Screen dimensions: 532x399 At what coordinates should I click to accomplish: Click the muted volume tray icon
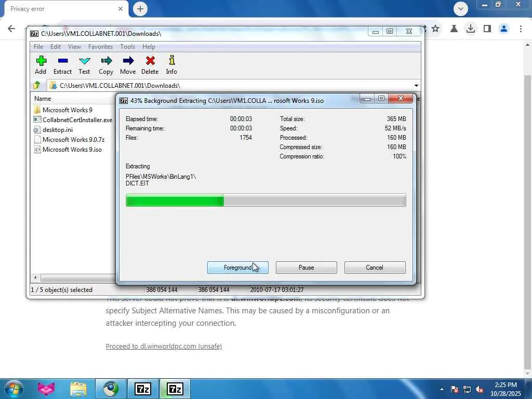tap(480, 389)
